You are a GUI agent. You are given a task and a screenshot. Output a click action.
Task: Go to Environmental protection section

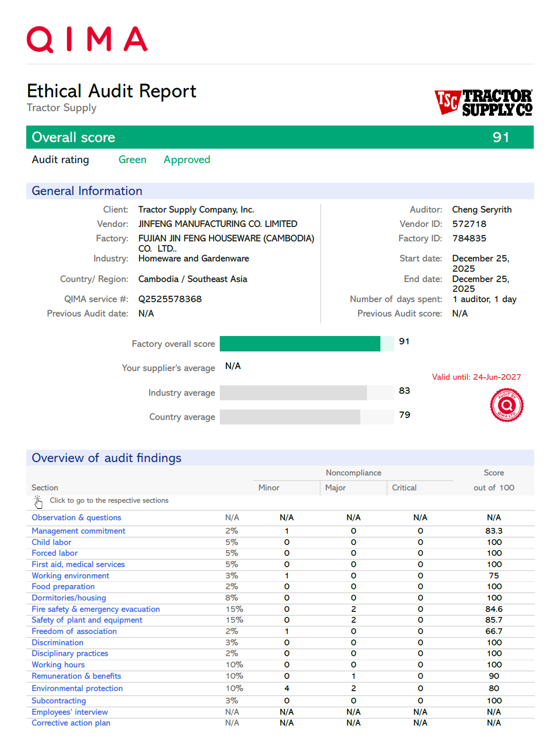pyautogui.click(x=77, y=688)
